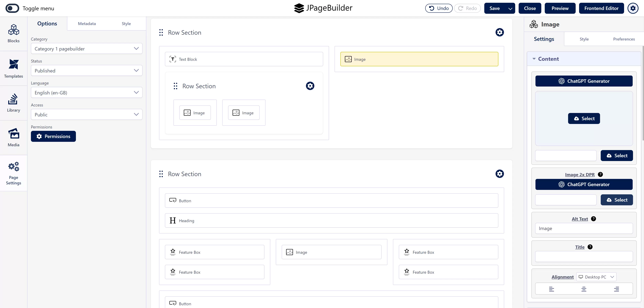Click the Title input field
The image size is (644, 308).
coord(584,256)
